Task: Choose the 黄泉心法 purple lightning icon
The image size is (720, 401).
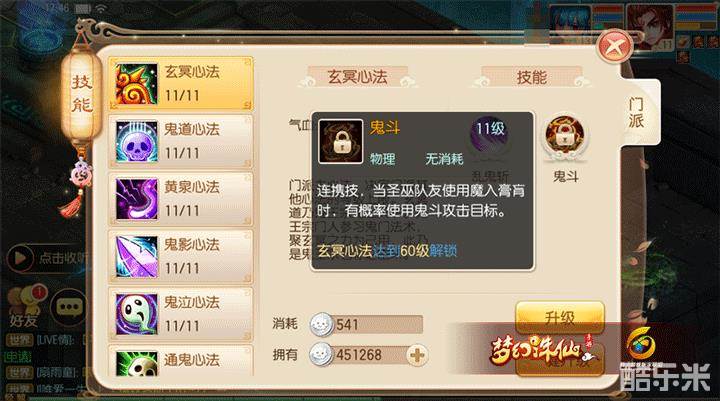Action: tap(136, 199)
